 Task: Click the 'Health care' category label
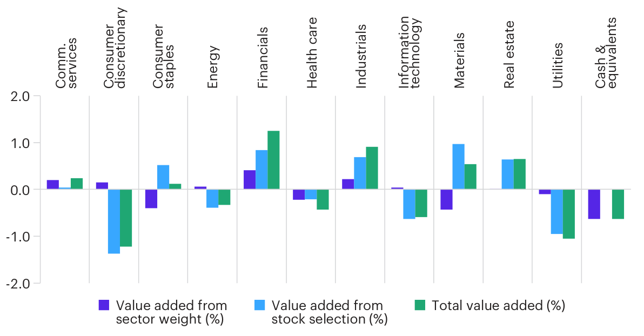312,53
